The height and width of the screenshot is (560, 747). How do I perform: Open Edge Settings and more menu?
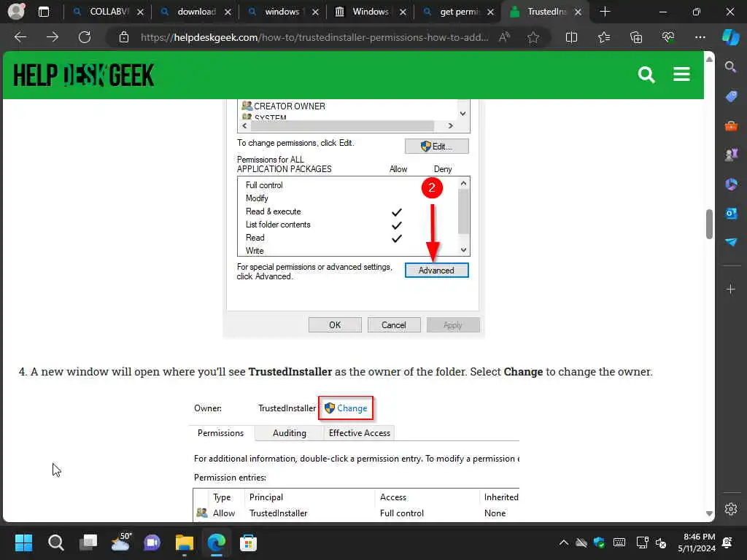tap(700, 37)
